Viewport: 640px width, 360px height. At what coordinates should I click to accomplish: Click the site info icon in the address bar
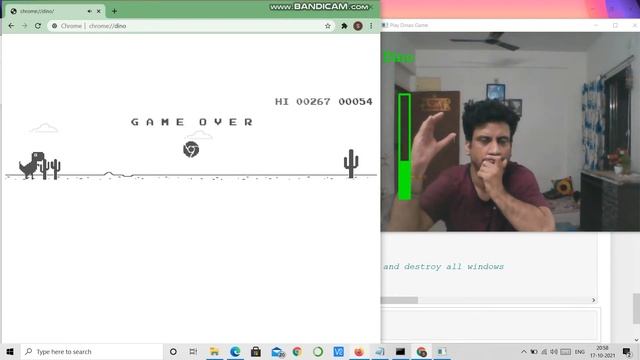[54, 26]
